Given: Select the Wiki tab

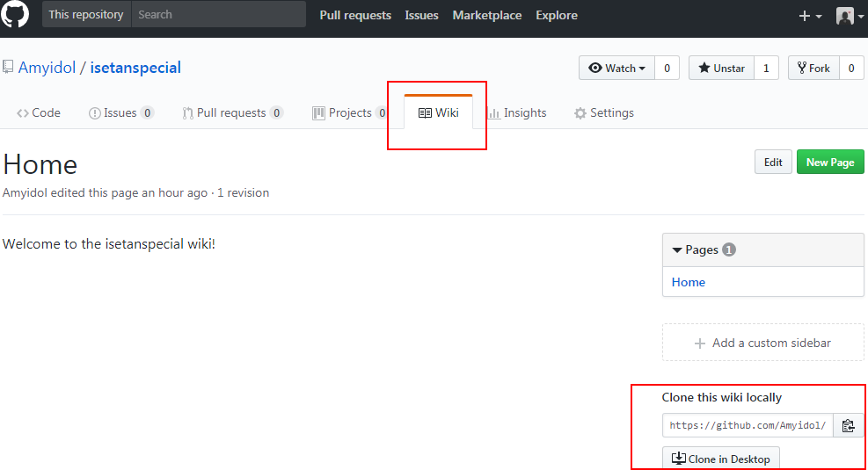Looking at the screenshot, I should click(439, 112).
